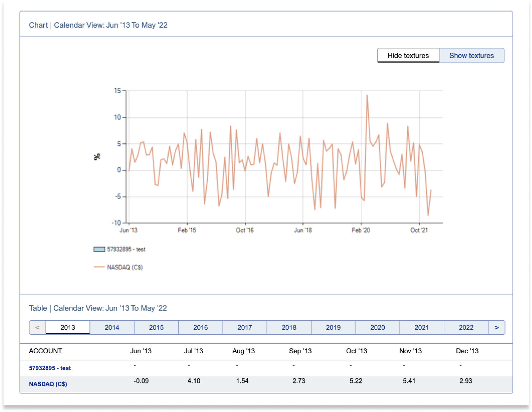Click the Table | Calendar View heading

pyautogui.click(x=98, y=308)
